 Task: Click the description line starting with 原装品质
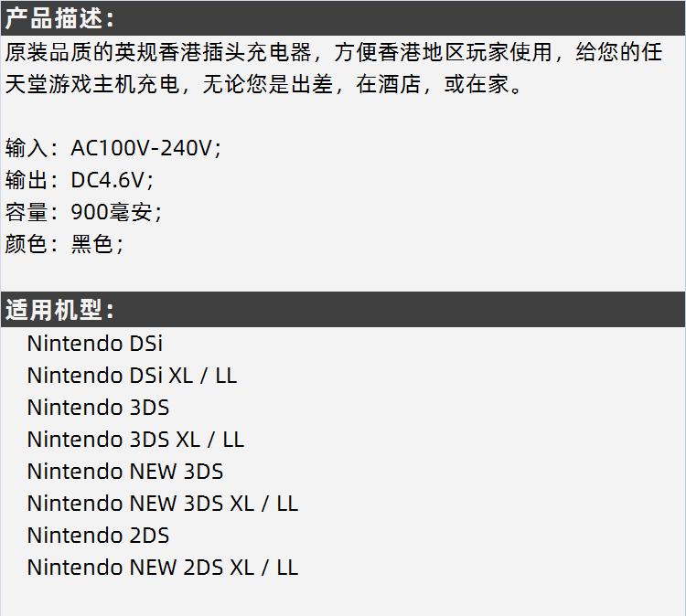pos(333,52)
